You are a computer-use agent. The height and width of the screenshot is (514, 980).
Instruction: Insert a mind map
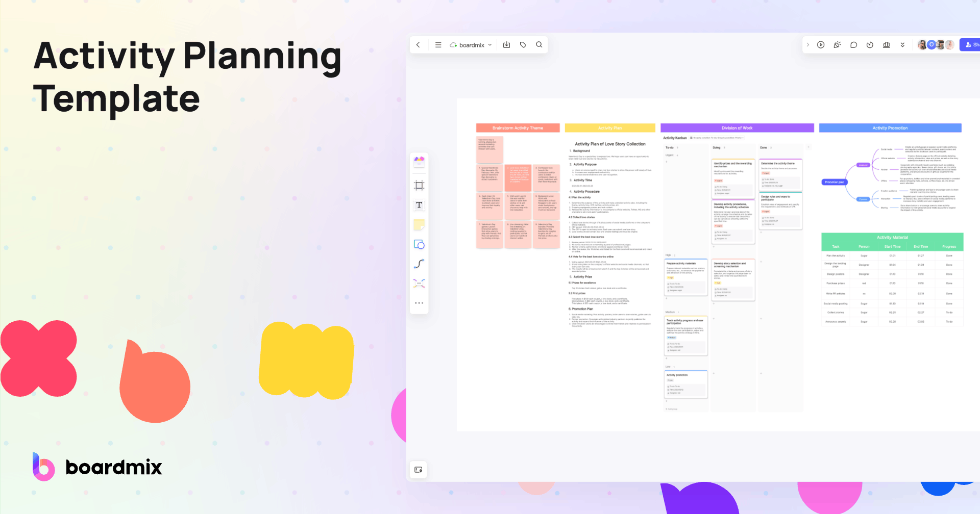[x=419, y=283]
